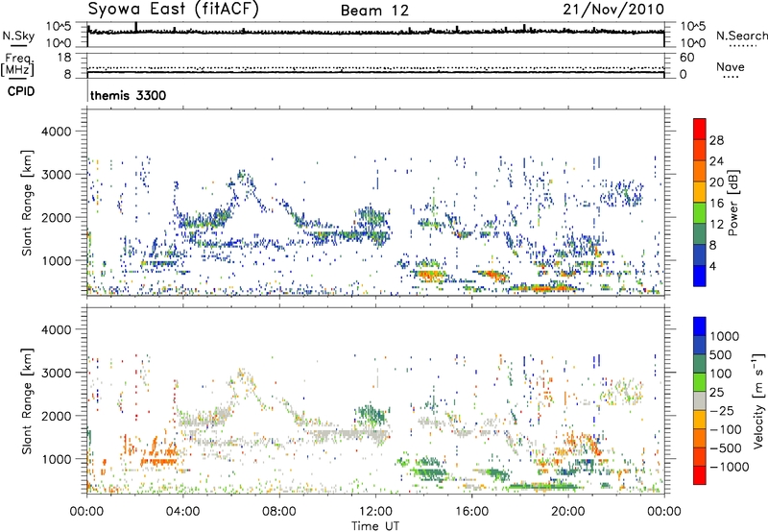Click the 'Time UT' axis title
Viewport: 768px width, 532px height.
[375, 526]
